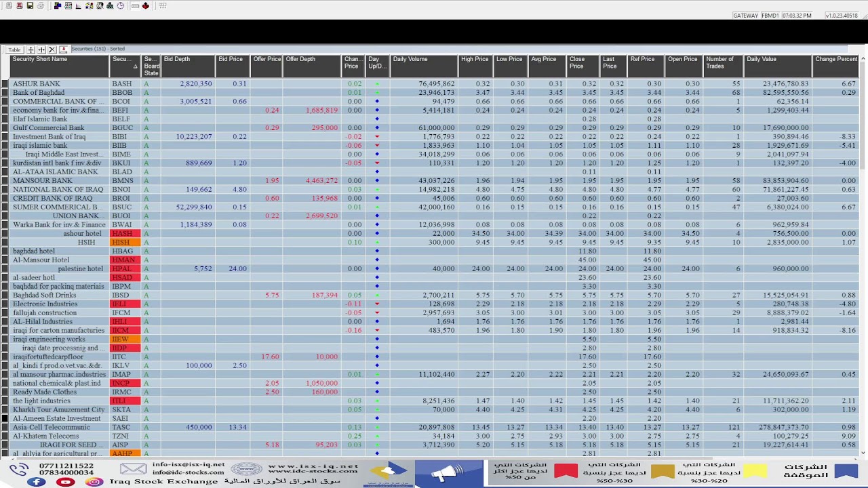Click the 17.60 offer price in IITC row
This screenshot has height=488, width=868.
pos(270,357)
